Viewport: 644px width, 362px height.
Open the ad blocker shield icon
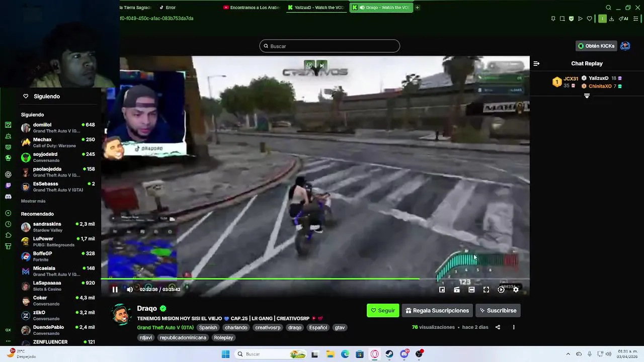pyautogui.click(x=571, y=19)
